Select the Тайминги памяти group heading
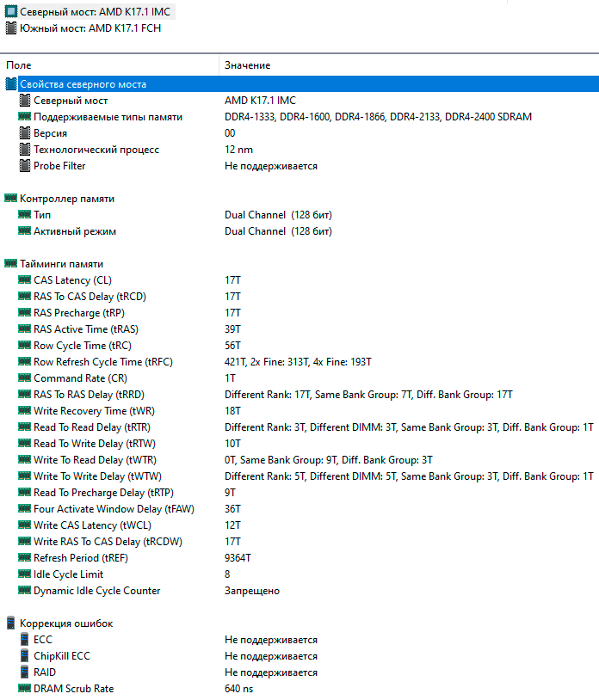This screenshot has width=599, height=700. [62, 264]
